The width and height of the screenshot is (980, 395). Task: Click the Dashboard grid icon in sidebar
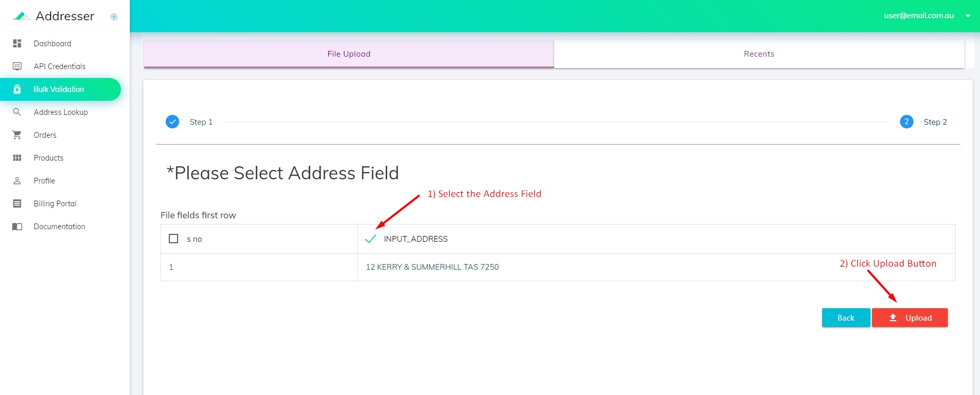17,44
